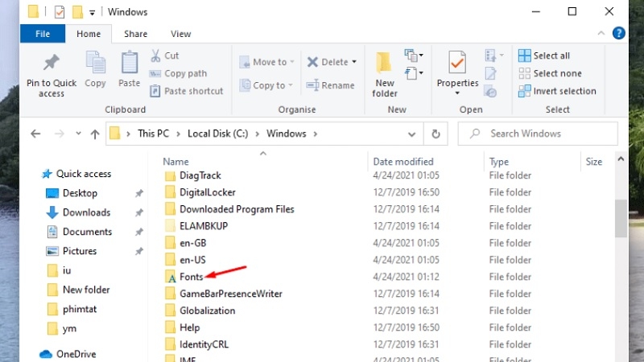This screenshot has height=362, width=644.
Task: Select Copy path in Clipboard group
Action: tap(178, 73)
